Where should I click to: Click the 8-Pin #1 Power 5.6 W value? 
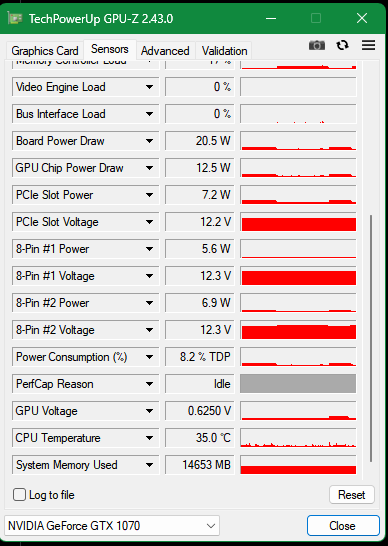pyautogui.click(x=200, y=249)
